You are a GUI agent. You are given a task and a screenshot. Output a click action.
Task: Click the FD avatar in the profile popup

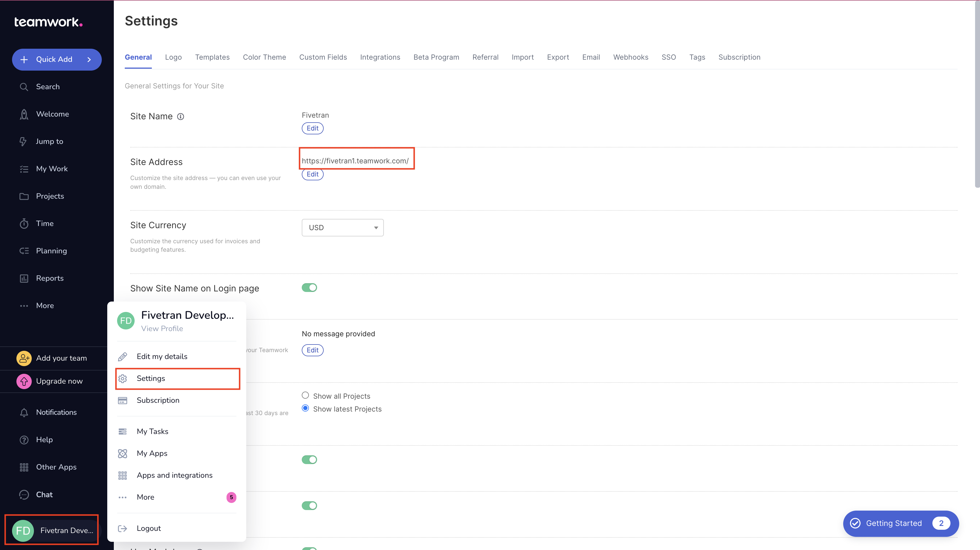pos(126,320)
